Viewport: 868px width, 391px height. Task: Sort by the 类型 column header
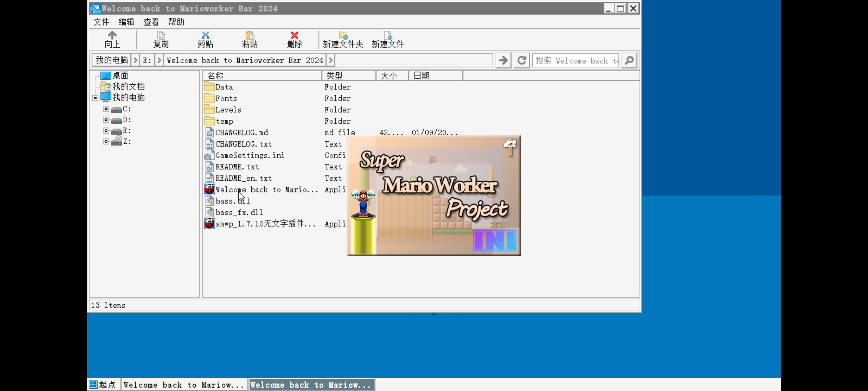click(349, 75)
